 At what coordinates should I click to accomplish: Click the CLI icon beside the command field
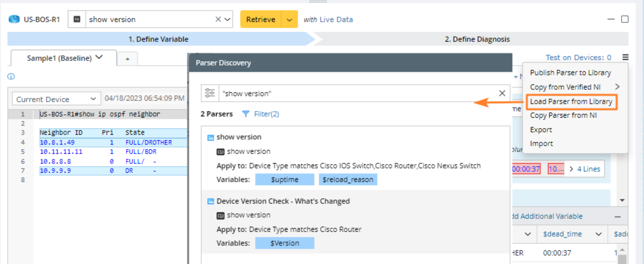[x=77, y=19]
